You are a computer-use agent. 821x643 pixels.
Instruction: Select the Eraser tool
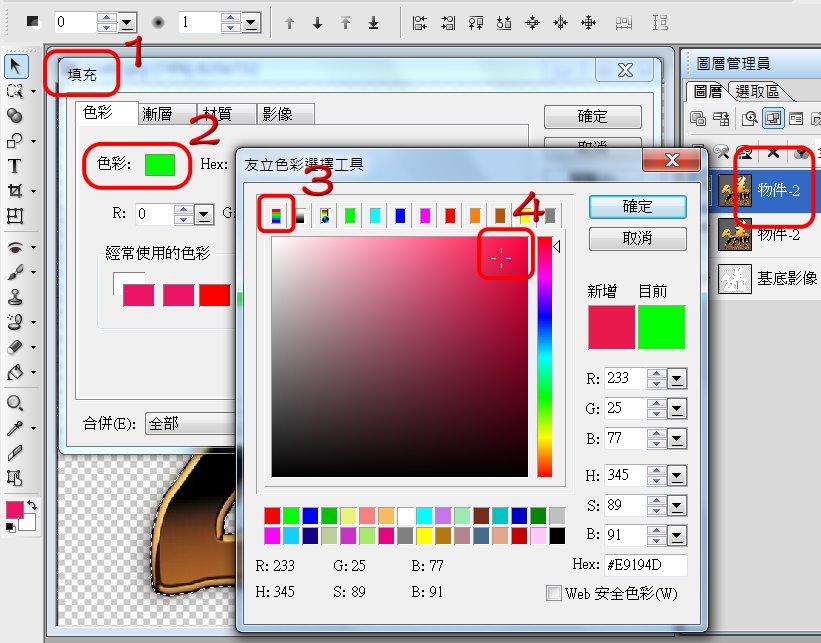(x=15, y=347)
